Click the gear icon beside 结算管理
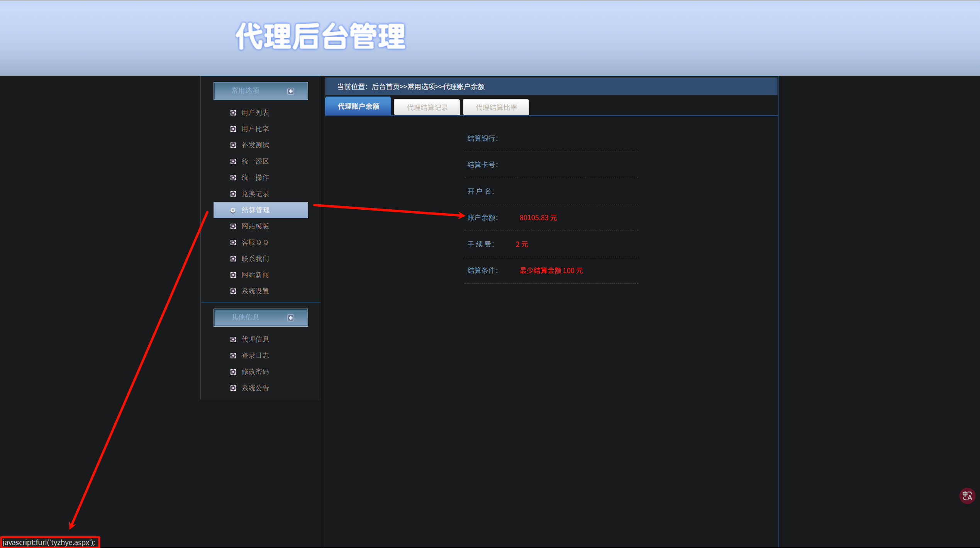 pyautogui.click(x=233, y=210)
